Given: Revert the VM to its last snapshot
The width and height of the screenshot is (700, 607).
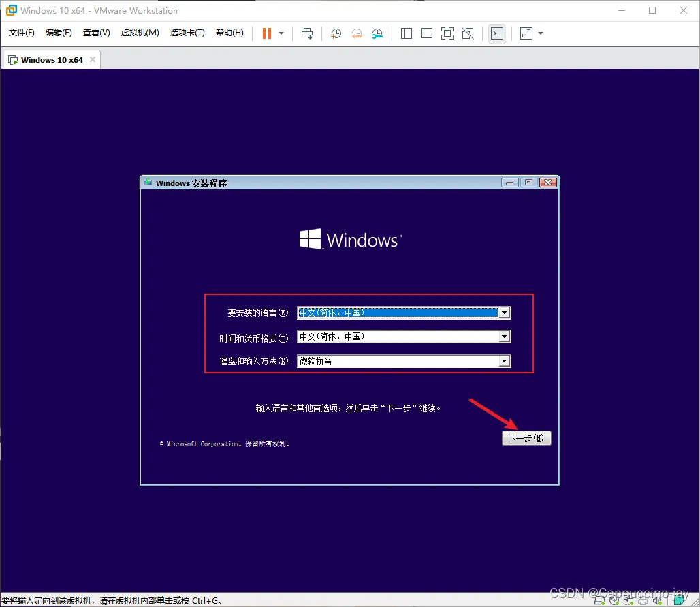Looking at the screenshot, I should pos(357,33).
